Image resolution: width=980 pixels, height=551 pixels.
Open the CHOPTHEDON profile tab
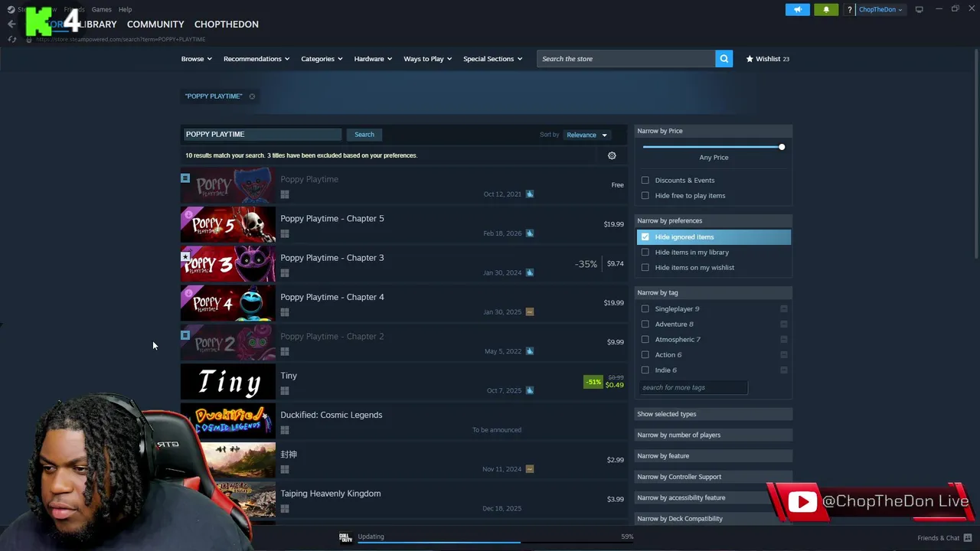tap(226, 24)
